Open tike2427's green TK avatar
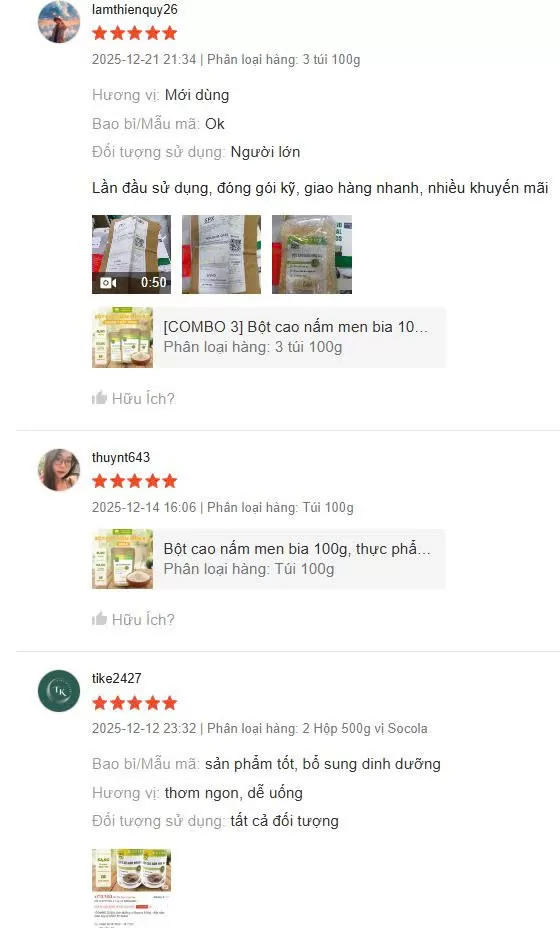Image resolution: width=560 pixels, height=938 pixels. pyautogui.click(x=59, y=691)
